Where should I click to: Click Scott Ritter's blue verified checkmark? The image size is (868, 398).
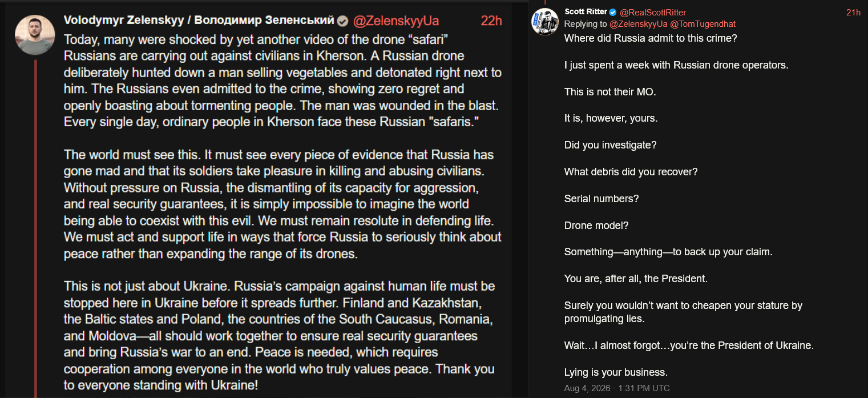pyautogui.click(x=613, y=12)
